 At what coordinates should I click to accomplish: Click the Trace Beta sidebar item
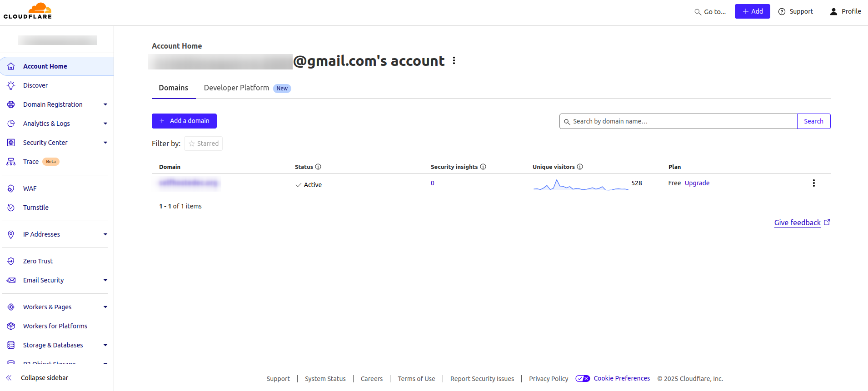[57, 162]
